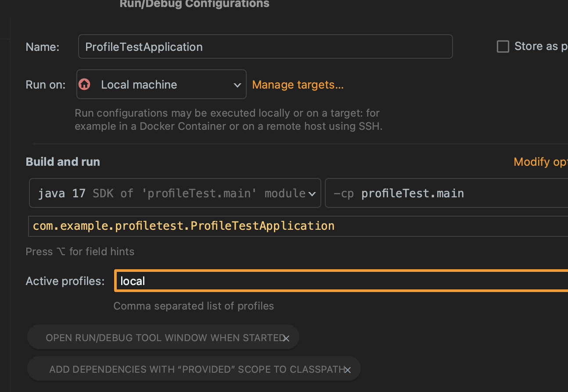Open the Modify options link
Image resolution: width=568 pixels, height=392 pixels.
pos(541,162)
